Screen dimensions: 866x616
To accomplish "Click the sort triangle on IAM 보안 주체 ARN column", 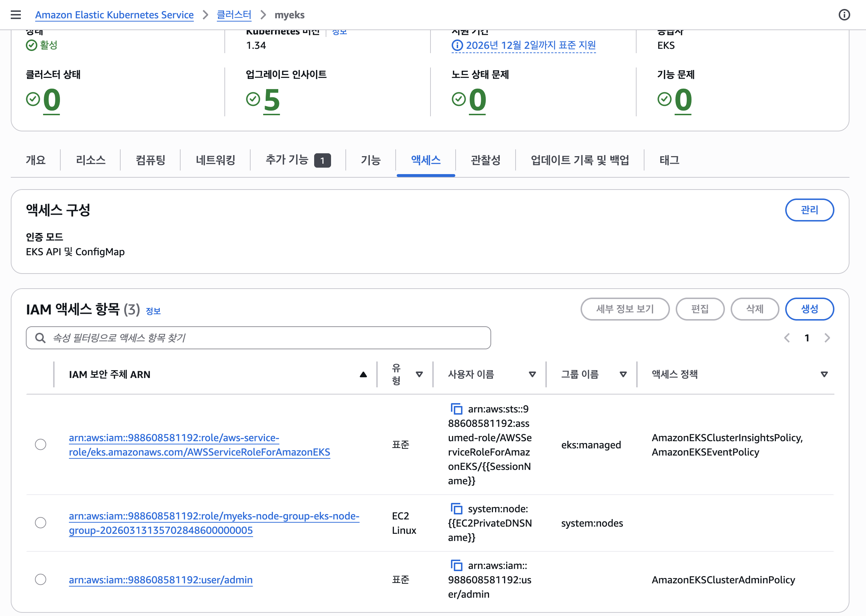I will coord(363,374).
